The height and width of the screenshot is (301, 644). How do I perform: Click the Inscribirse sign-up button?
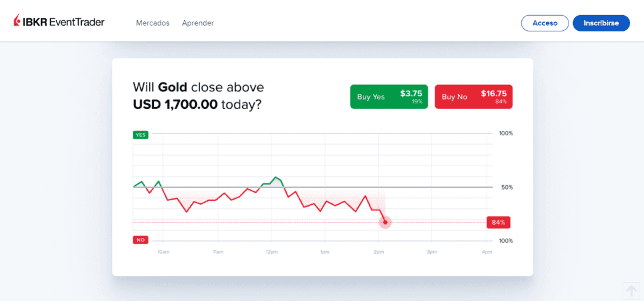(601, 23)
